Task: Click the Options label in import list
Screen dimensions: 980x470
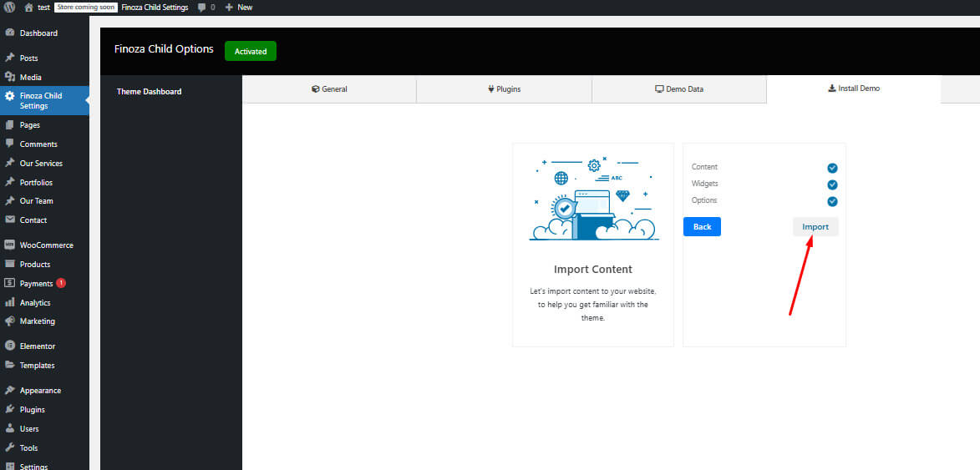Action: (x=703, y=200)
